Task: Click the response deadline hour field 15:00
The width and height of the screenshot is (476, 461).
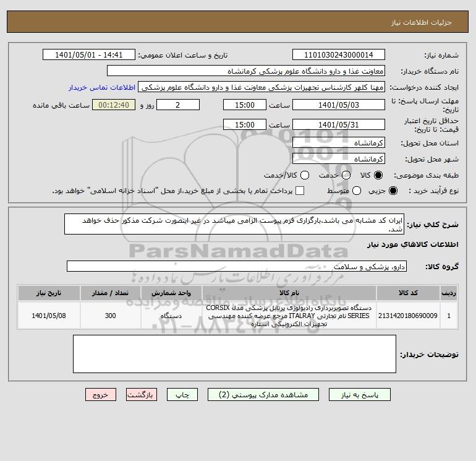Action: coord(245,105)
